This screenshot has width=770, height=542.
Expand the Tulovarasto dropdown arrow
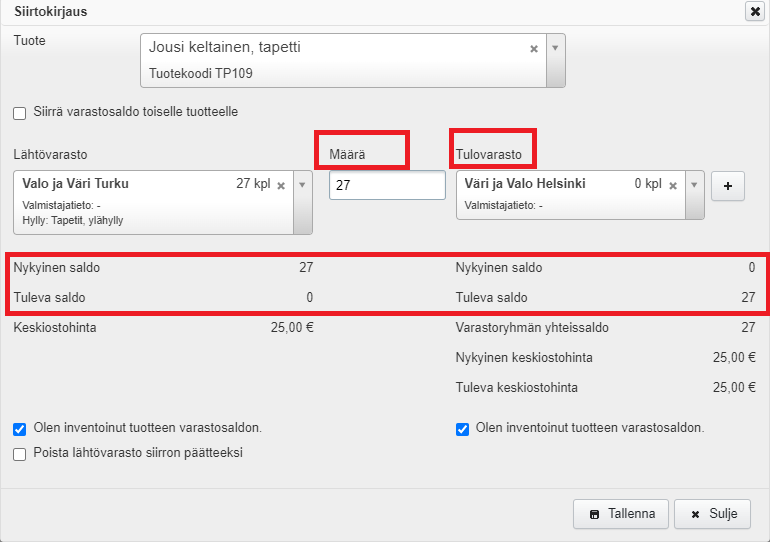pyautogui.click(x=694, y=185)
